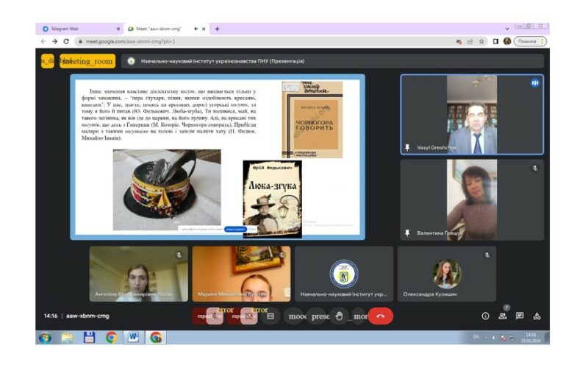Viewport: 588px width, 368px height.
Task: Open Microsoft Word from the taskbar
Action: [133, 337]
